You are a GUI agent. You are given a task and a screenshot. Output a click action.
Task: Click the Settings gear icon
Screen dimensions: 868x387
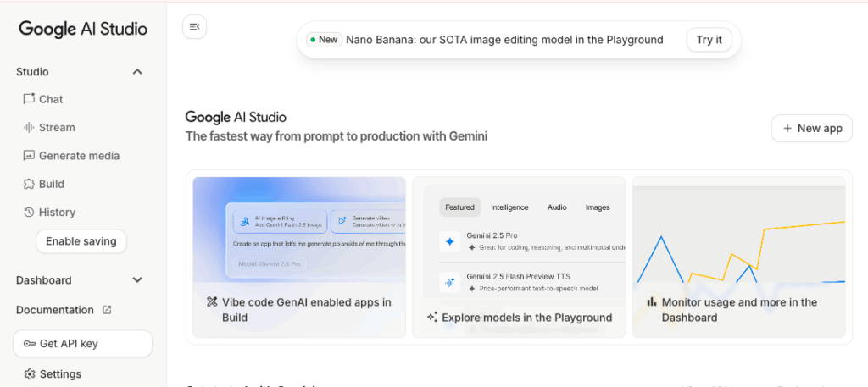pos(30,374)
